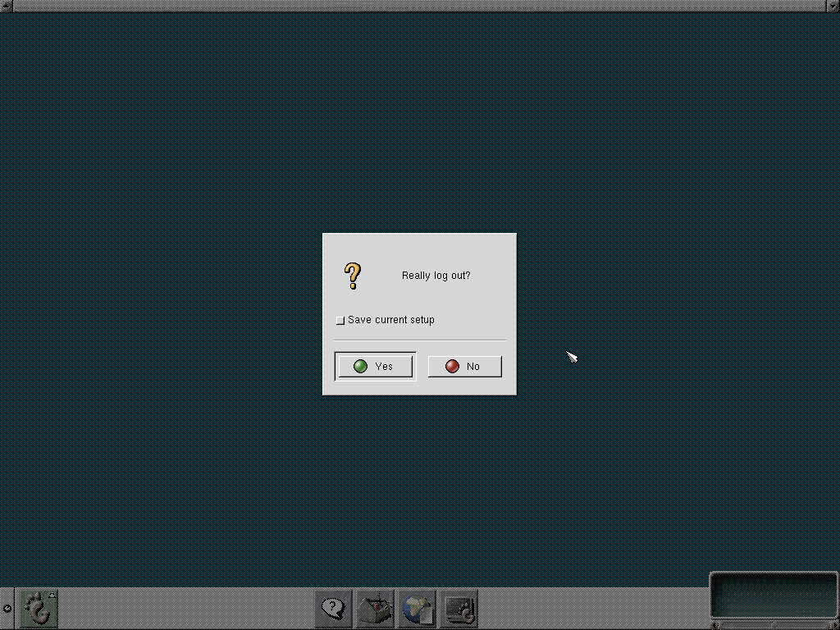Launch the terminal monitor icon on panel
840x630 pixels.
point(458,609)
